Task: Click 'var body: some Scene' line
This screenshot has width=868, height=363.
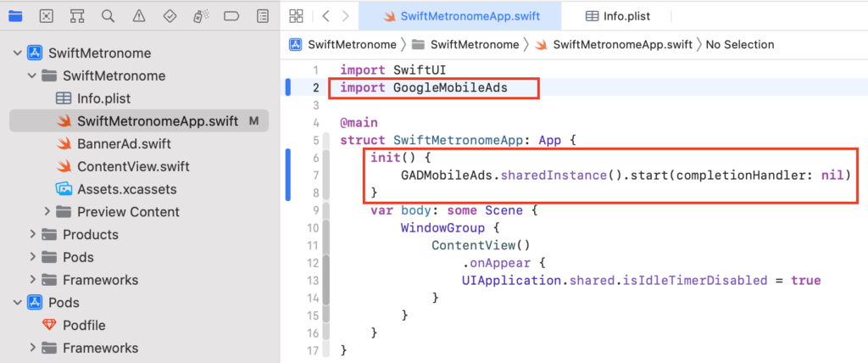Action: click(x=454, y=210)
